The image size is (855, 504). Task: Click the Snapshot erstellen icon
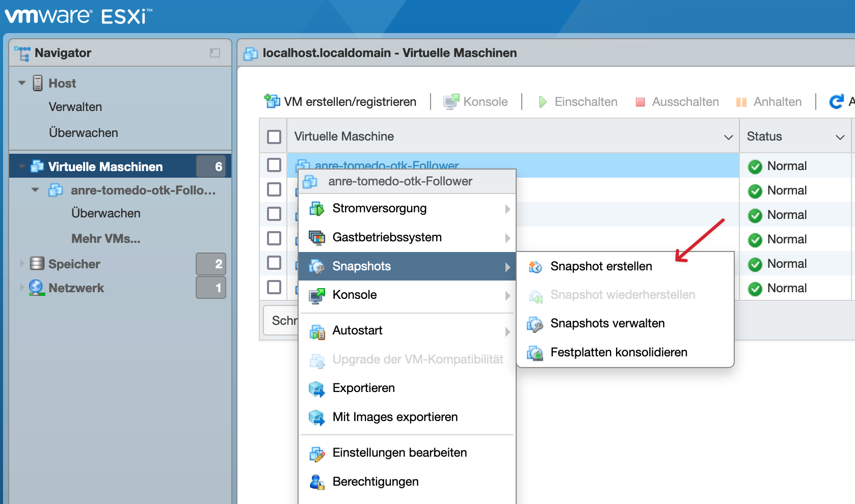click(x=535, y=267)
